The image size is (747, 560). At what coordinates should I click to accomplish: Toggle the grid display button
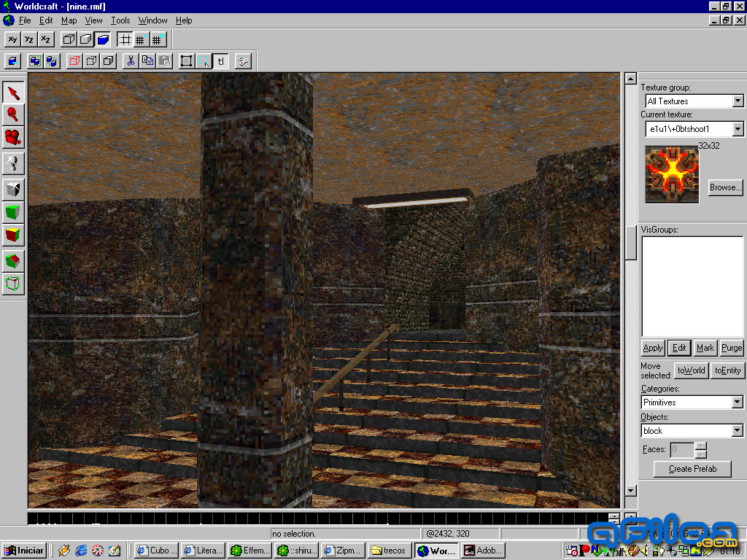pos(124,39)
